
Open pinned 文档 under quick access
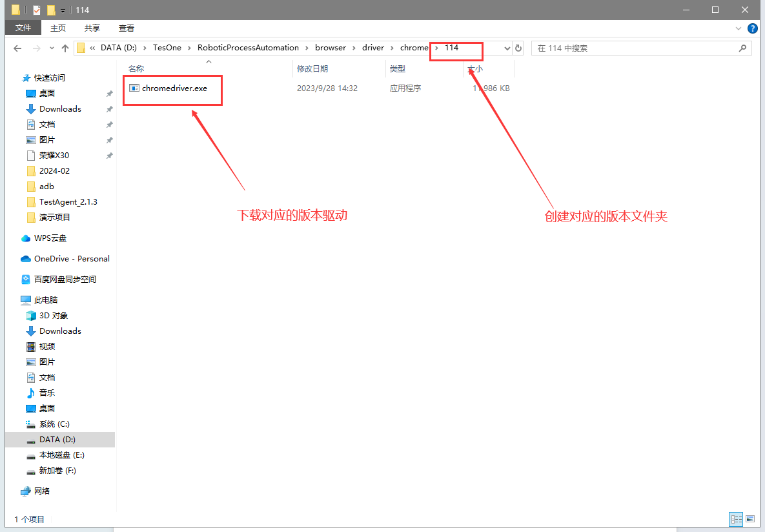tap(47, 125)
